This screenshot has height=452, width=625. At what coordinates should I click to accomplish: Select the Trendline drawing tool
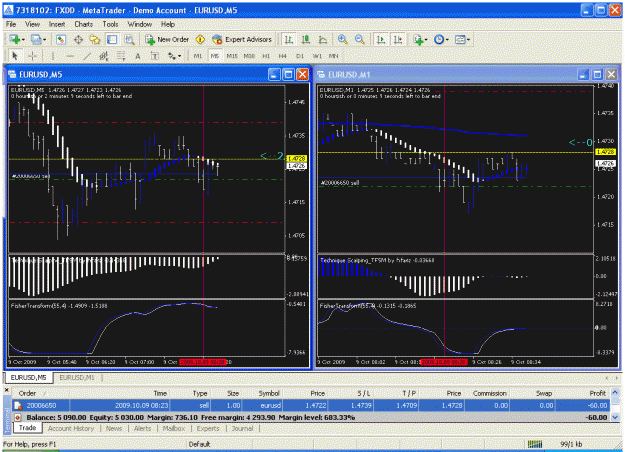coord(87,56)
